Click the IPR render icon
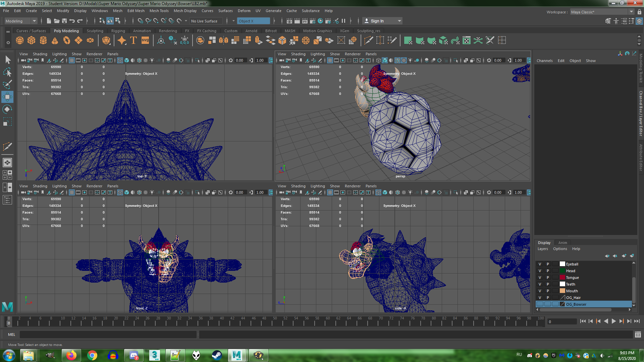This screenshot has height=362, width=644. click(x=305, y=21)
